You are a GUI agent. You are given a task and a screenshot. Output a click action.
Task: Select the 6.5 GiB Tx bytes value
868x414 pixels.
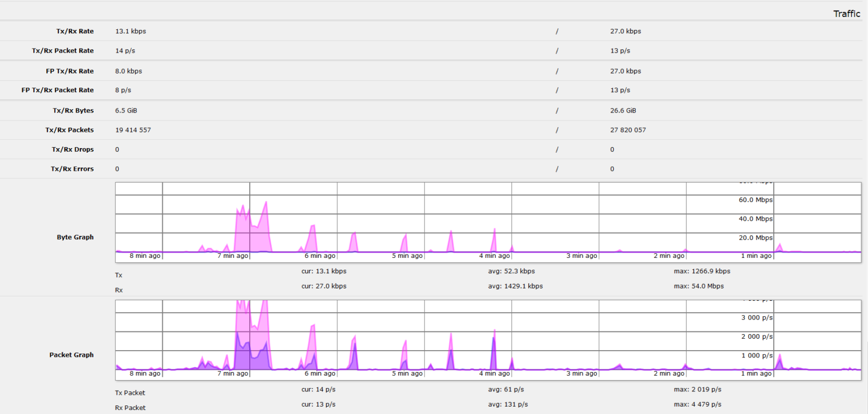pyautogui.click(x=127, y=110)
